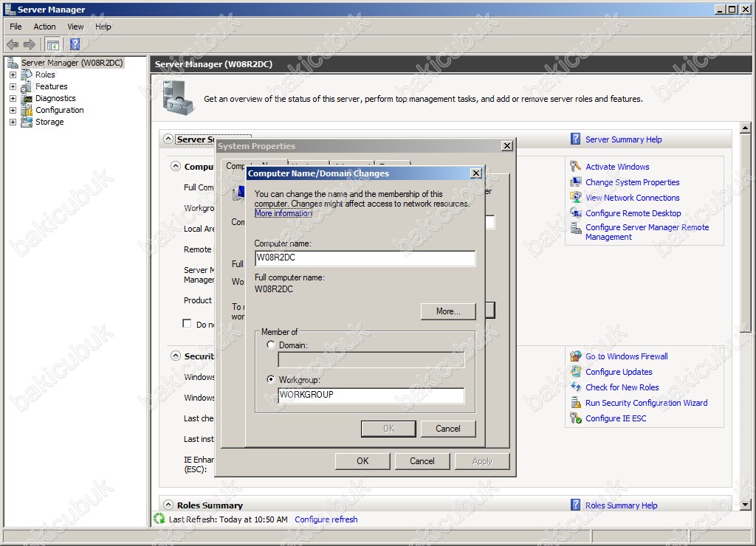The height and width of the screenshot is (546, 756).
Task: Expand the Storage tree node
Action: (13, 122)
